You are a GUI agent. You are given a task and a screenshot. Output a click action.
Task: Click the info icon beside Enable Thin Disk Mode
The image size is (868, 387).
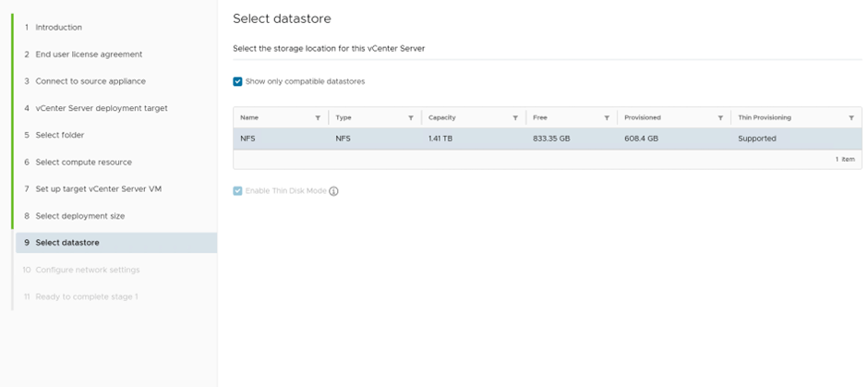tap(334, 191)
